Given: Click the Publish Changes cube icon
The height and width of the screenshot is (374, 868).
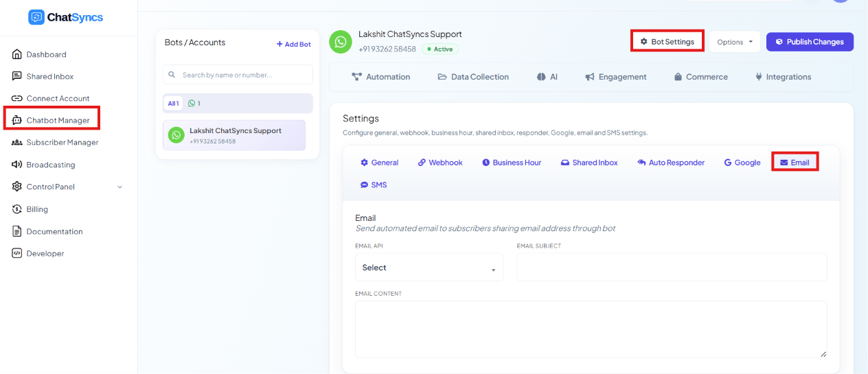Looking at the screenshot, I should click(779, 42).
